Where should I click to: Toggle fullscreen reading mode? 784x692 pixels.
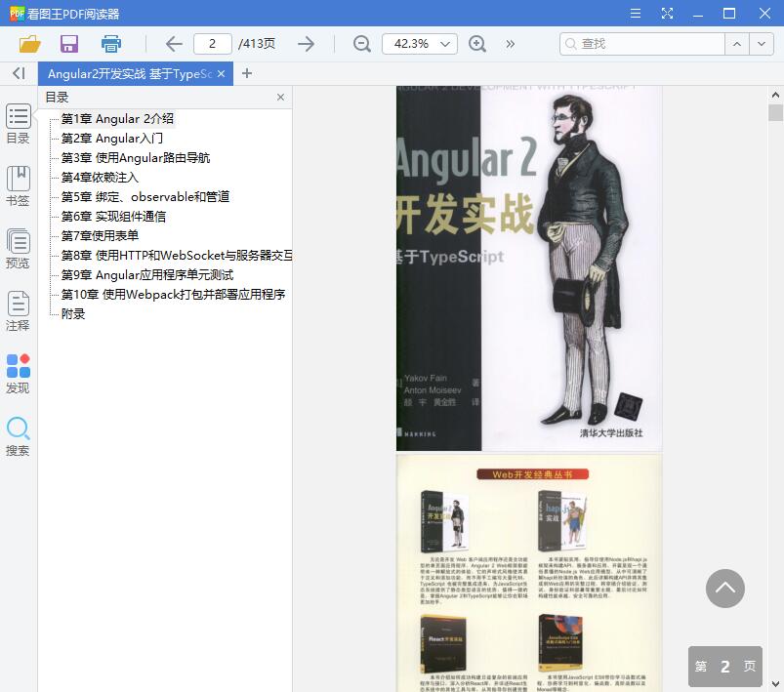coord(668,13)
